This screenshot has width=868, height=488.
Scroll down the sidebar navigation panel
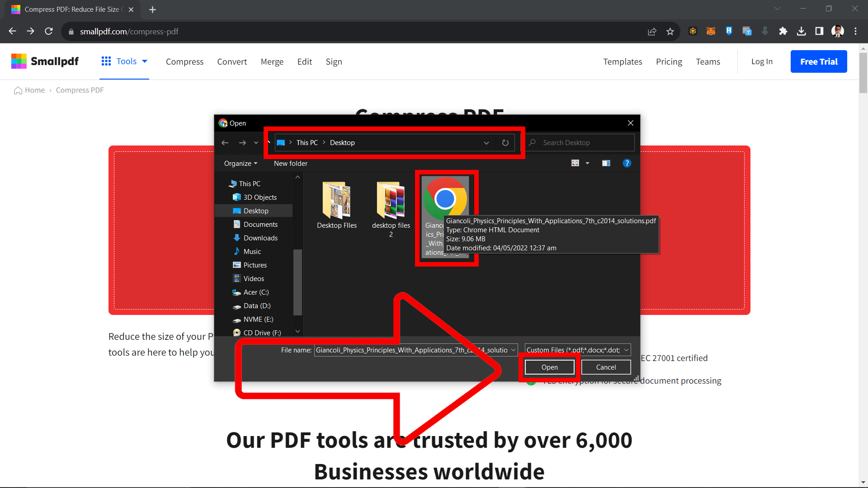(x=298, y=334)
